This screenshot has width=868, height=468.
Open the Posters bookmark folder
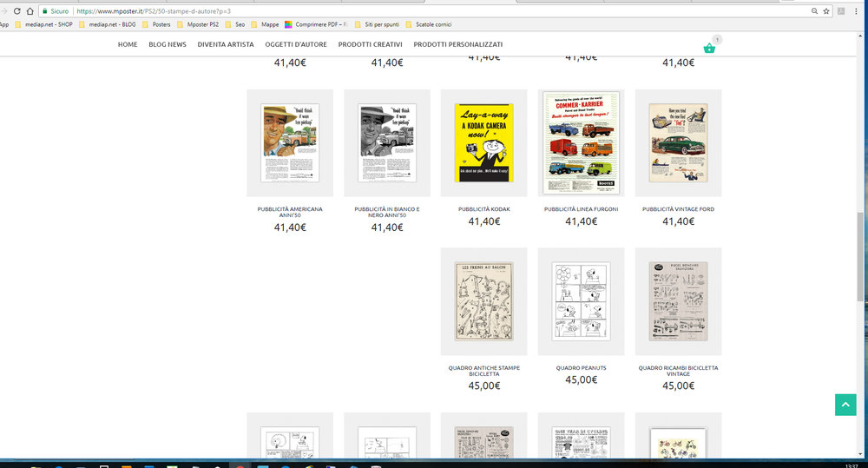click(156, 24)
